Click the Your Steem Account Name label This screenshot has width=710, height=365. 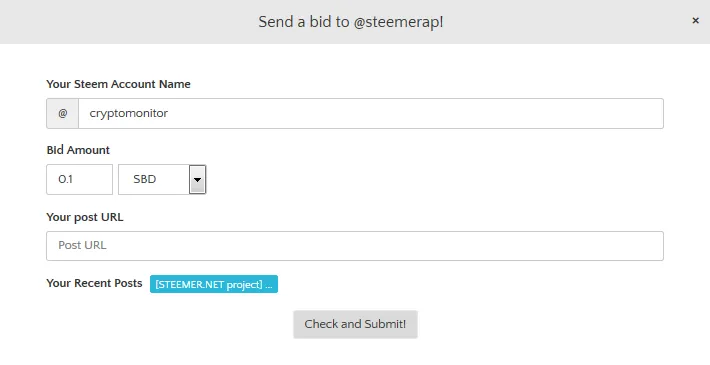(118, 84)
